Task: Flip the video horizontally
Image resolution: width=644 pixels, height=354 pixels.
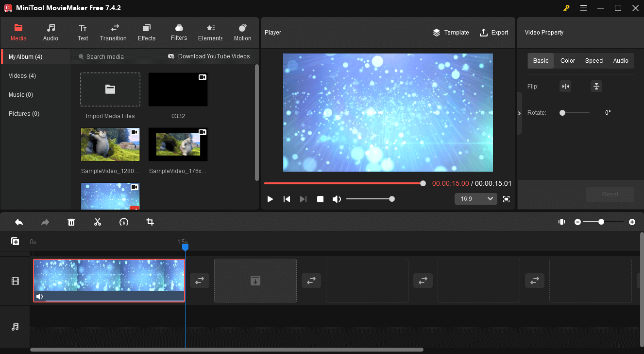Action: 565,87
